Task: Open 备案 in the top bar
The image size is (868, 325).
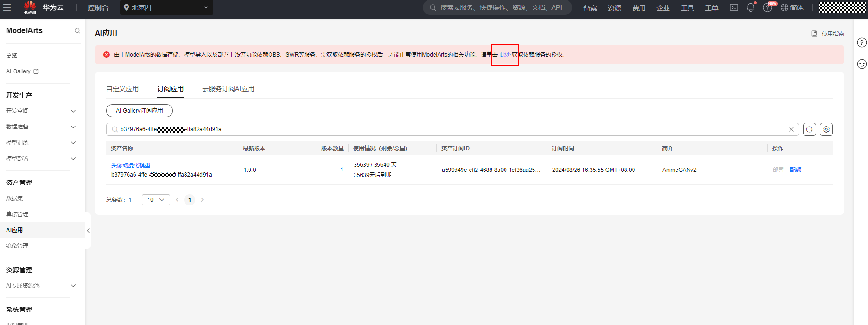Action: click(590, 8)
